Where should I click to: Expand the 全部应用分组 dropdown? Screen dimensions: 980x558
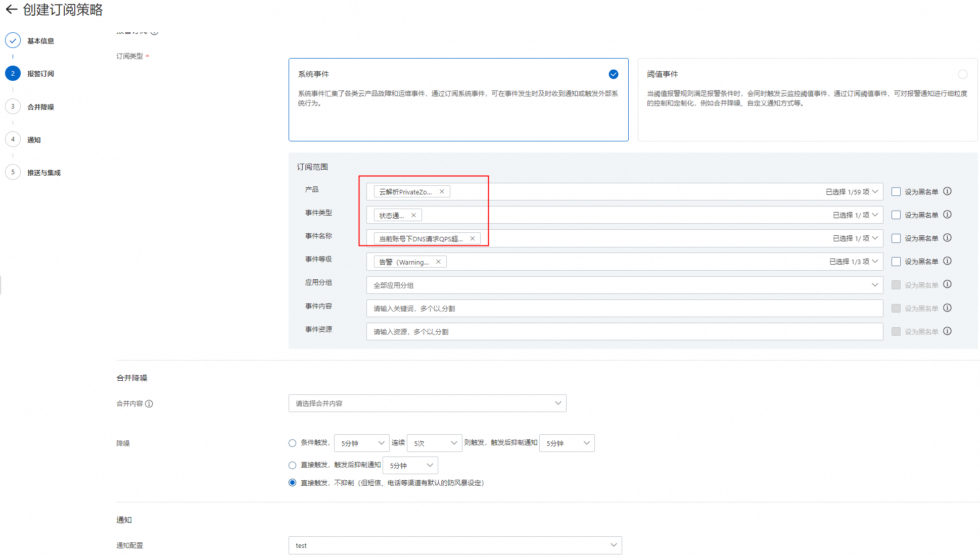click(x=624, y=285)
